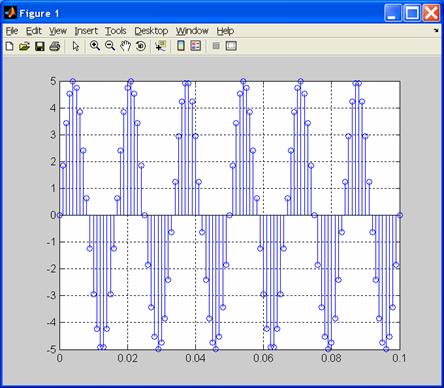The height and width of the screenshot is (388, 444).
Task: Open a file with the folder icon
Action: pos(24,46)
